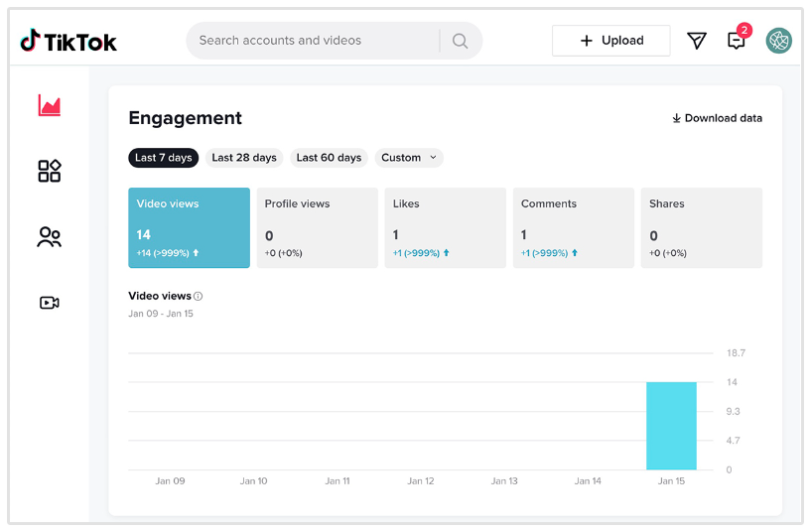The height and width of the screenshot is (532, 811).
Task: Select the Last 7 days range
Action: coord(164,158)
